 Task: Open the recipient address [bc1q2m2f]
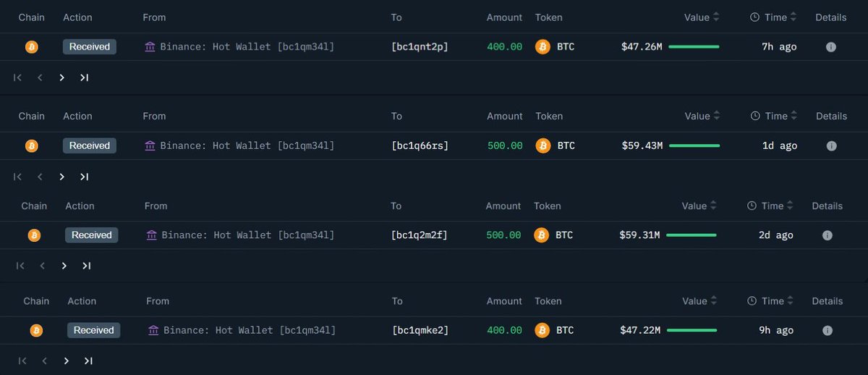[x=419, y=235]
